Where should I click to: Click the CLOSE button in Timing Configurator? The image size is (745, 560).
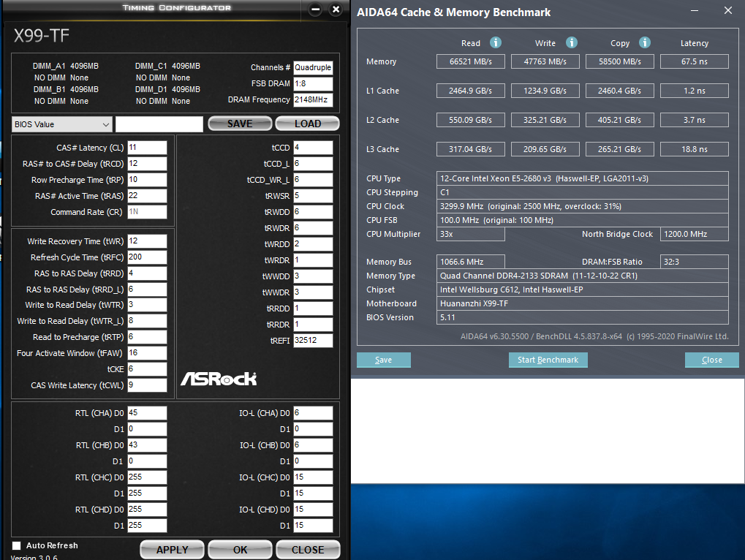308,550
